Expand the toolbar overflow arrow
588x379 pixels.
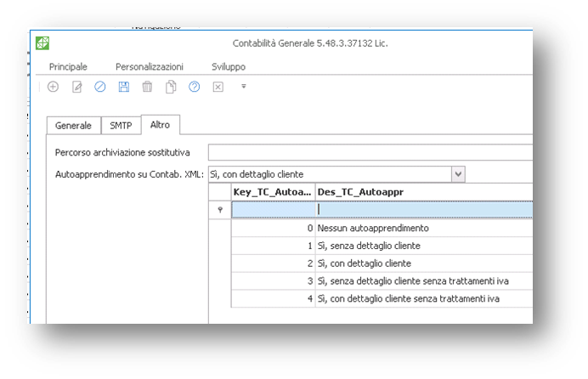coord(243,86)
